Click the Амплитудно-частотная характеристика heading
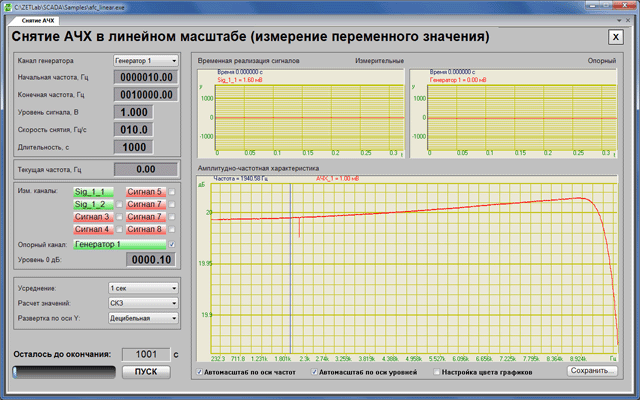 [x=258, y=168]
